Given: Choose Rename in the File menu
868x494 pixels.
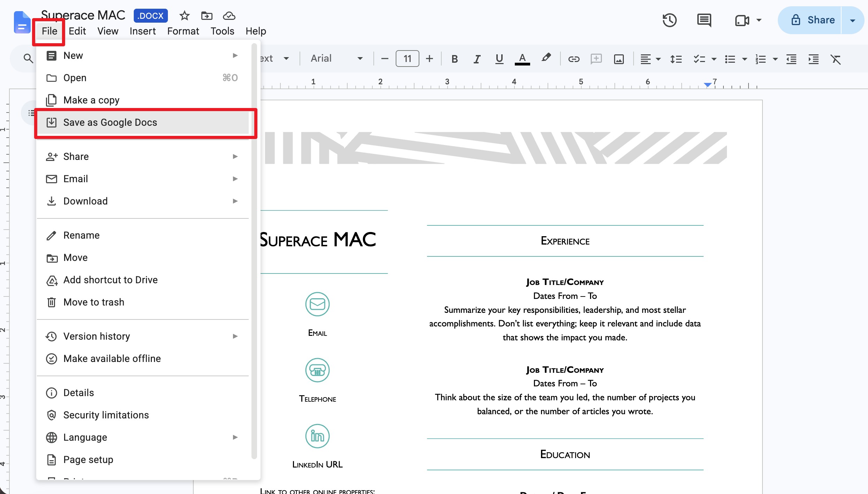Looking at the screenshot, I should click(x=143, y=235).
